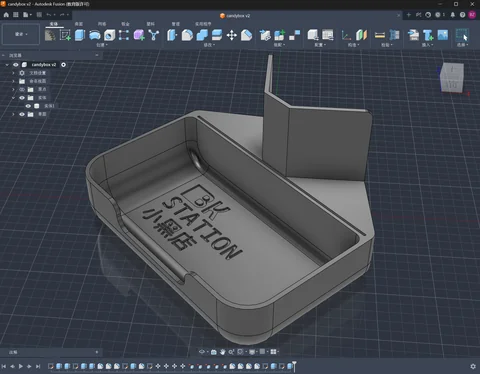Open the 修改 modify dropdown menu
This screenshot has width=480, height=374.
pos(209,45)
